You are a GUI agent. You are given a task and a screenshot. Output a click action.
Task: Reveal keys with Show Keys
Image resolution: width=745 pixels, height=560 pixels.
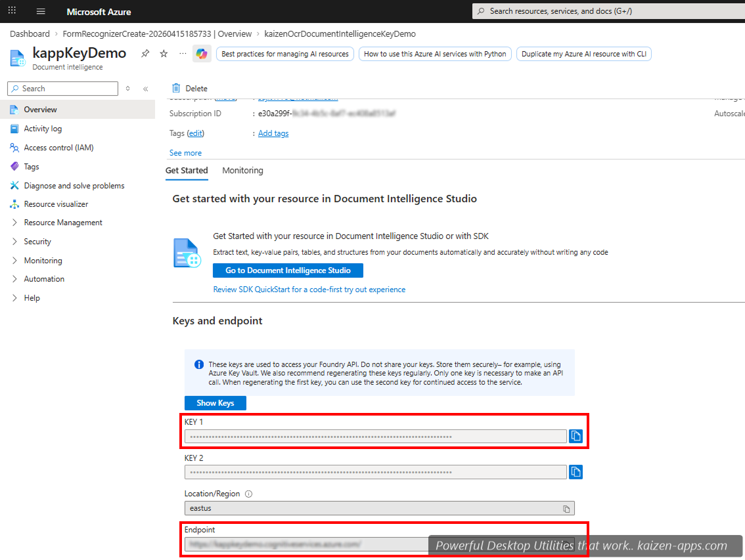(x=215, y=402)
